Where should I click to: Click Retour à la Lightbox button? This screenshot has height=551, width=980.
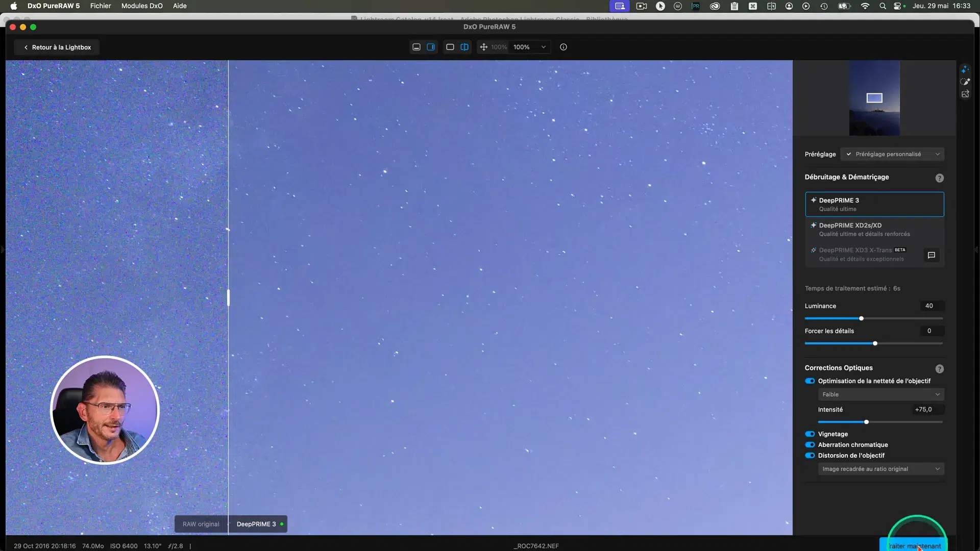pos(57,47)
